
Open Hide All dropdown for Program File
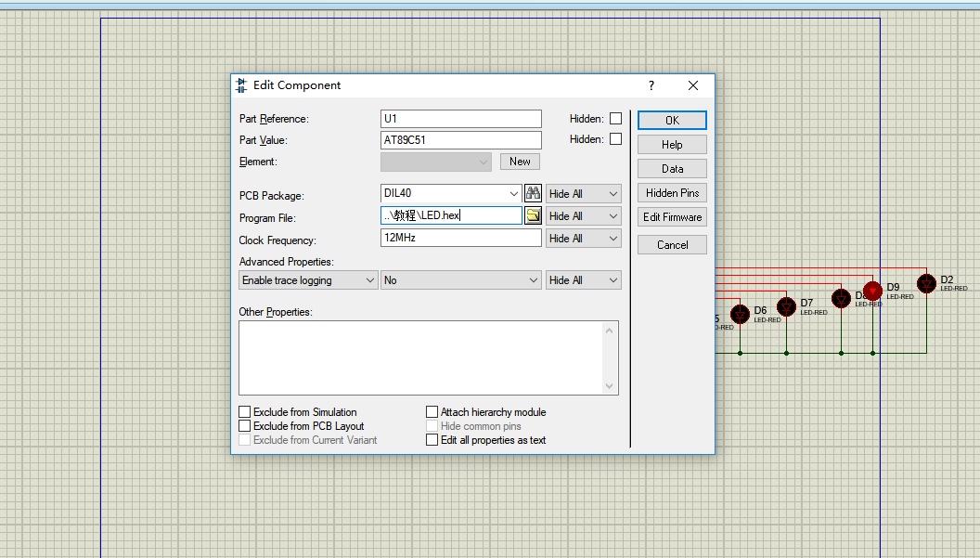(x=583, y=215)
